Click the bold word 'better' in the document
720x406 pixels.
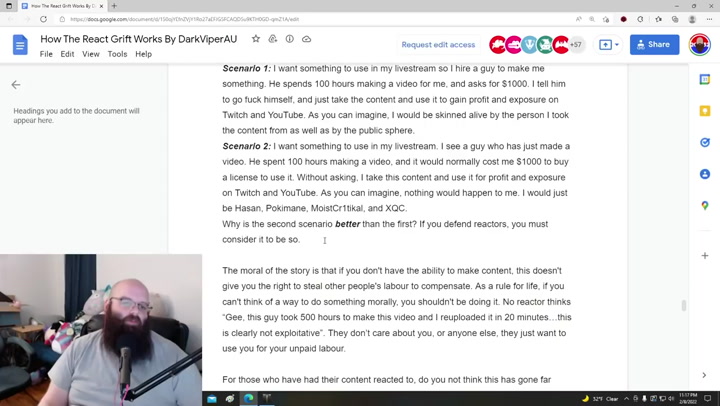(x=347, y=224)
